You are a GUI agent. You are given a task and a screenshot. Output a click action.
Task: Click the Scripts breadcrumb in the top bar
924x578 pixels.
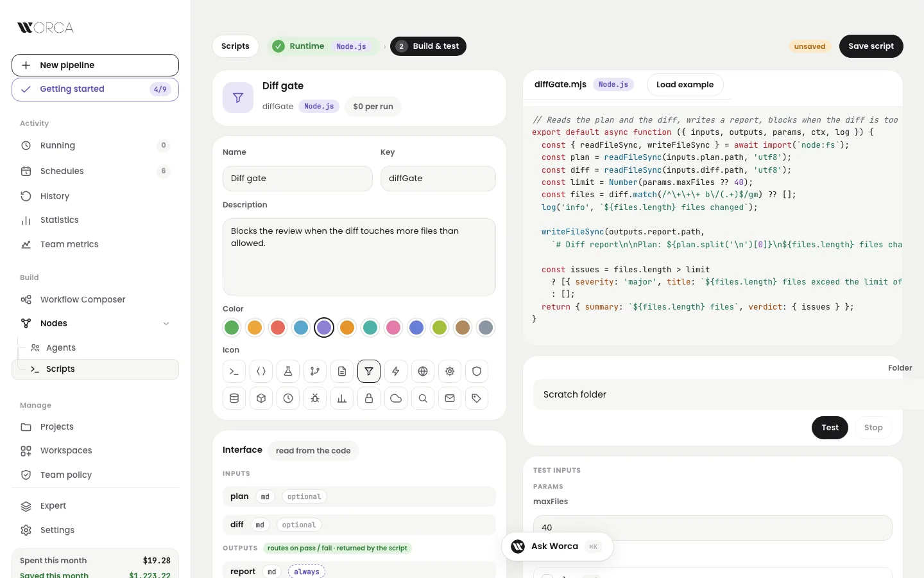click(235, 46)
